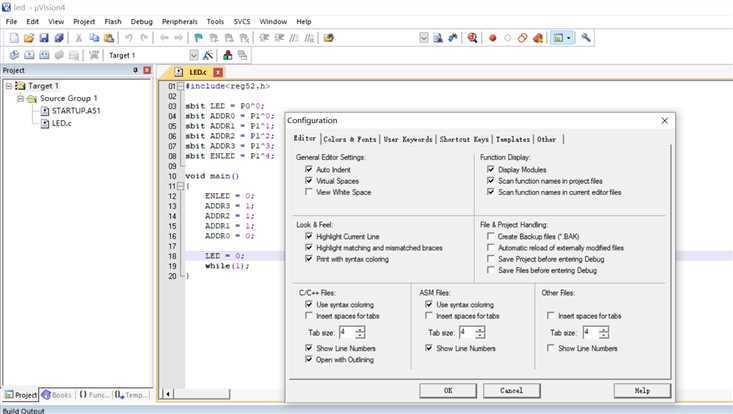Save the current file via floppy icon
Image resolution: width=733 pixels, height=414 pixels.
(x=44, y=38)
